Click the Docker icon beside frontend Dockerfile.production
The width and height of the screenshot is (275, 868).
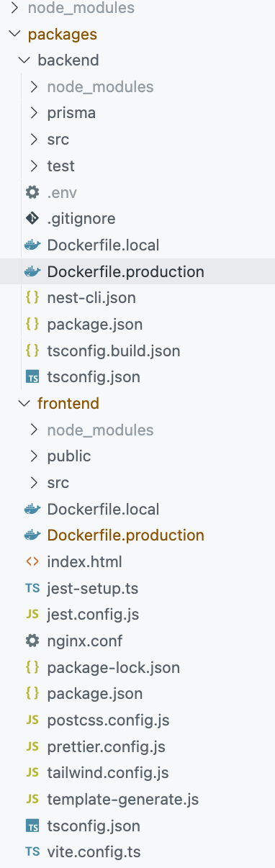tap(32, 535)
